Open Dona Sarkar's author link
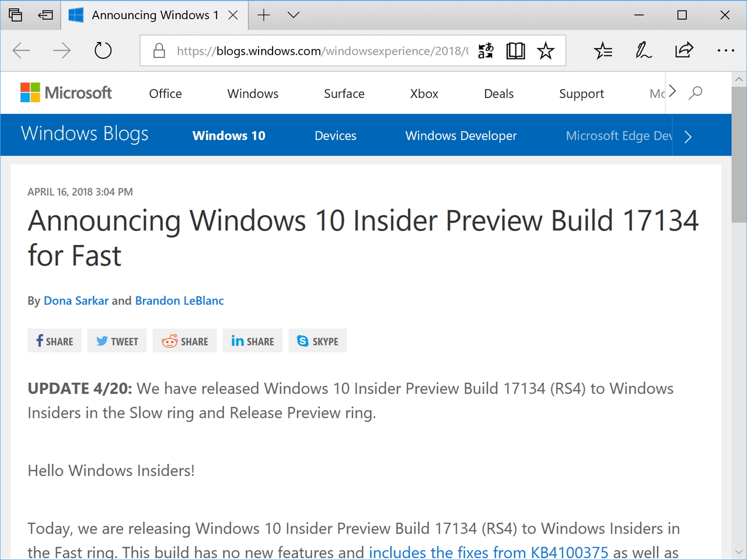The width and height of the screenshot is (747, 560). 76,300
